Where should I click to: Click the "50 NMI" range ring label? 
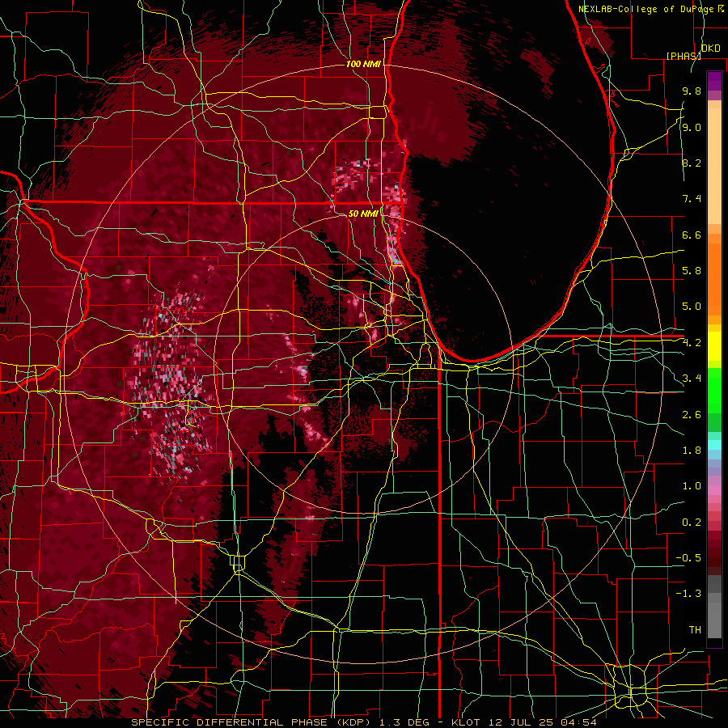[x=363, y=214]
